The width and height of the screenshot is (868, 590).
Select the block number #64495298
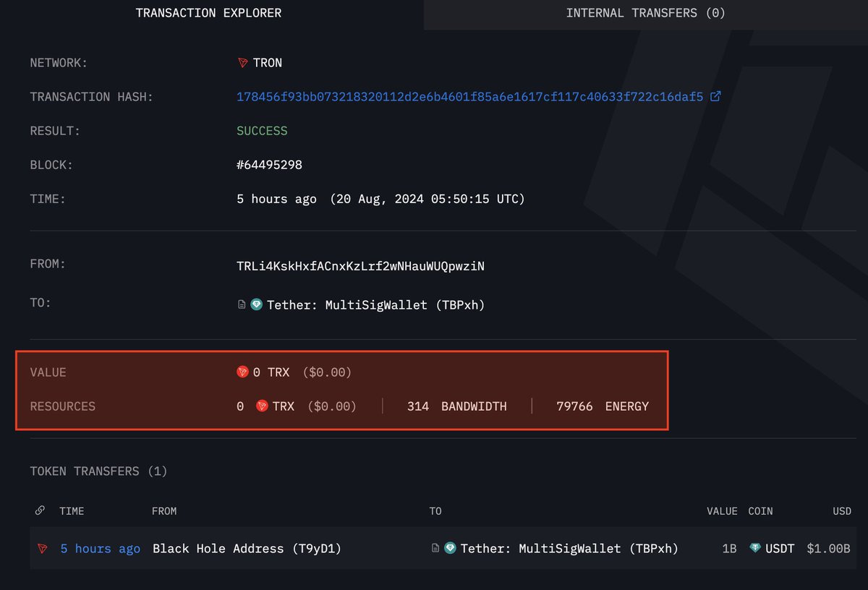click(269, 165)
